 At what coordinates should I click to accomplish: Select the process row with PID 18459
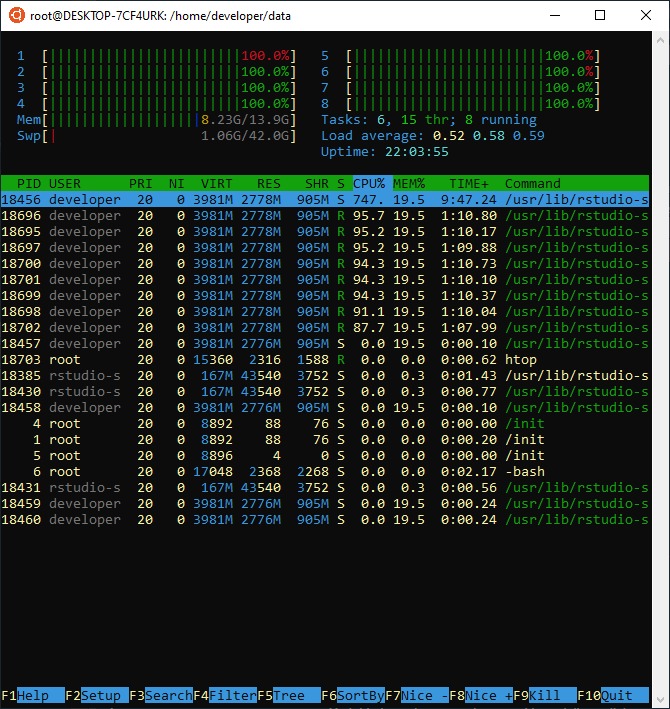pos(325,504)
